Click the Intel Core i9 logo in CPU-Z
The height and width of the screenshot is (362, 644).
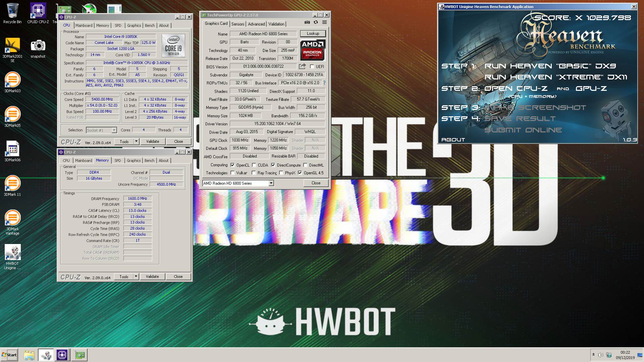point(173,45)
